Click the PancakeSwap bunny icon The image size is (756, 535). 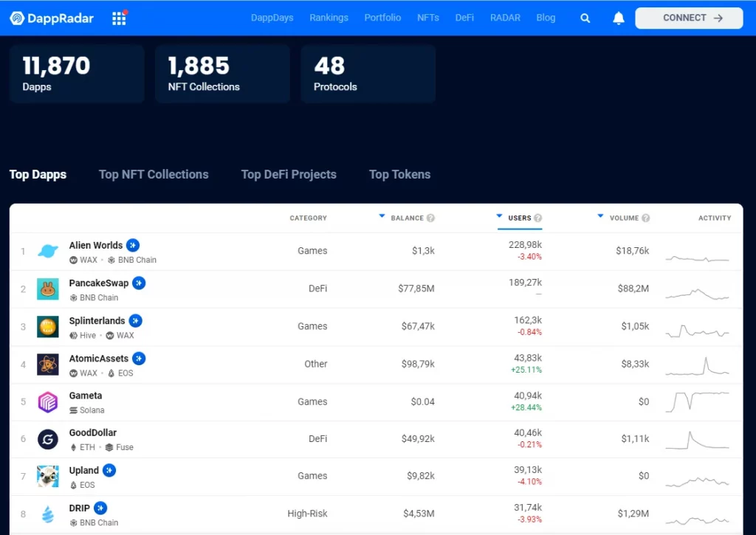[x=48, y=289]
